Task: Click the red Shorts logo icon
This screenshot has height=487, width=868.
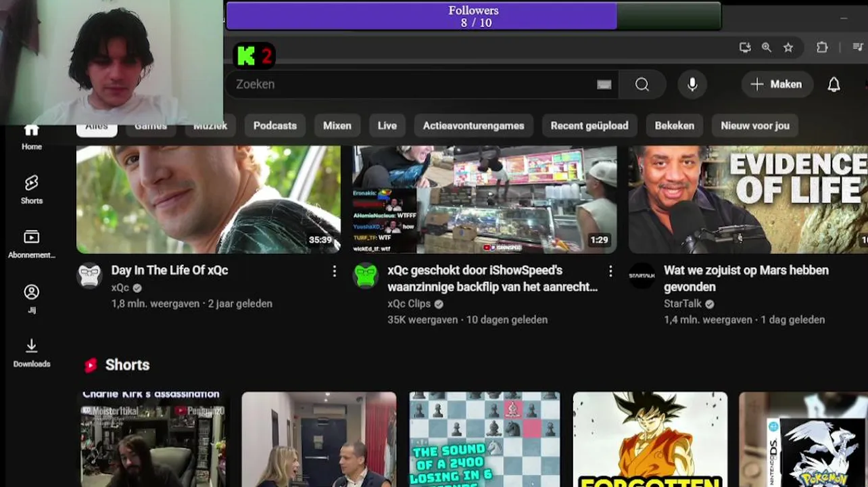Action: [91, 365]
